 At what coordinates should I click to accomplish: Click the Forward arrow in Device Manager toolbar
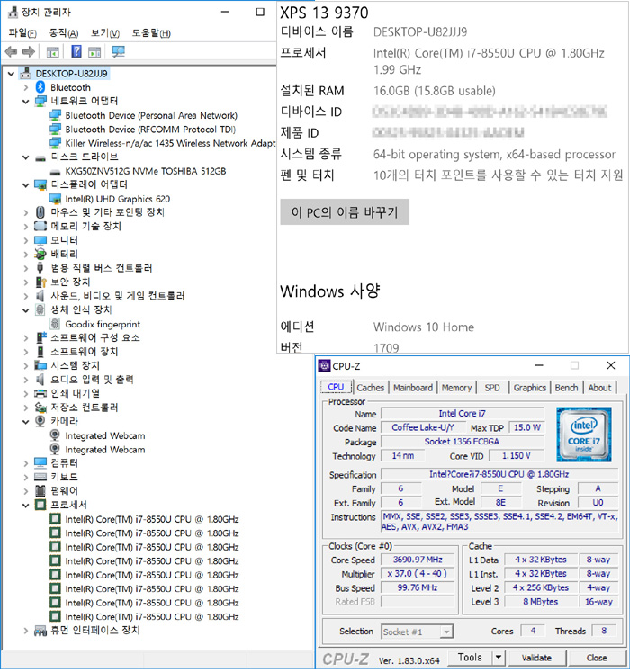pos(28,52)
